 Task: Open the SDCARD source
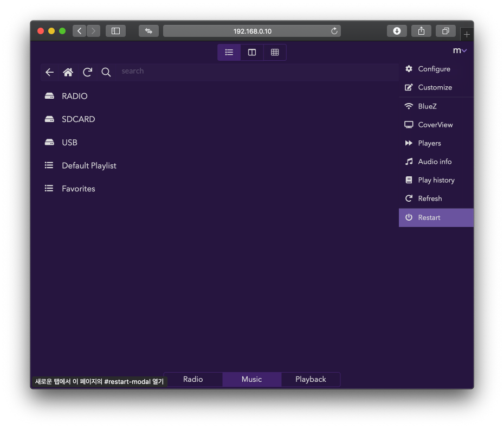click(x=79, y=119)
